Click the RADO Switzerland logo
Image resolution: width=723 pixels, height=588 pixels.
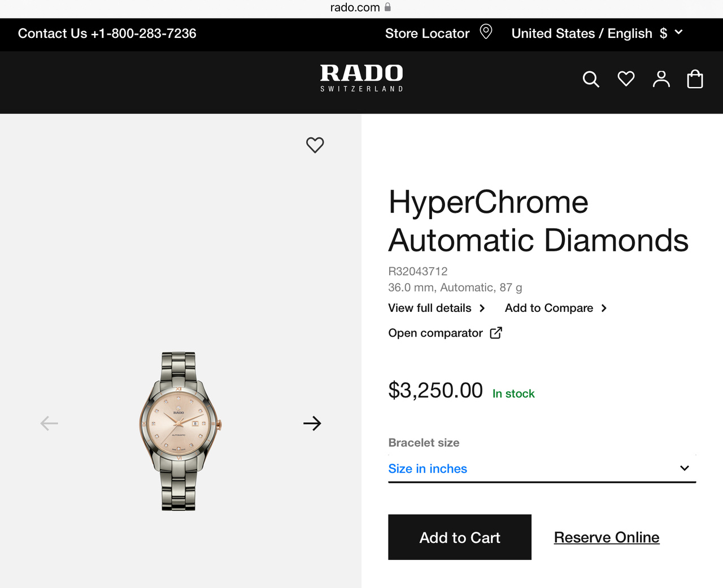coord(361,78)
